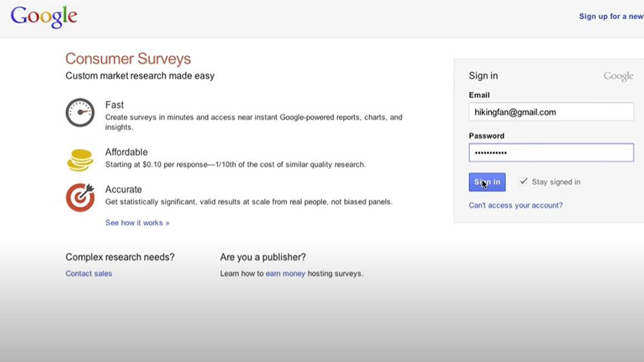
Task: Focus the Password input field
Action: (x=551, y=152)
